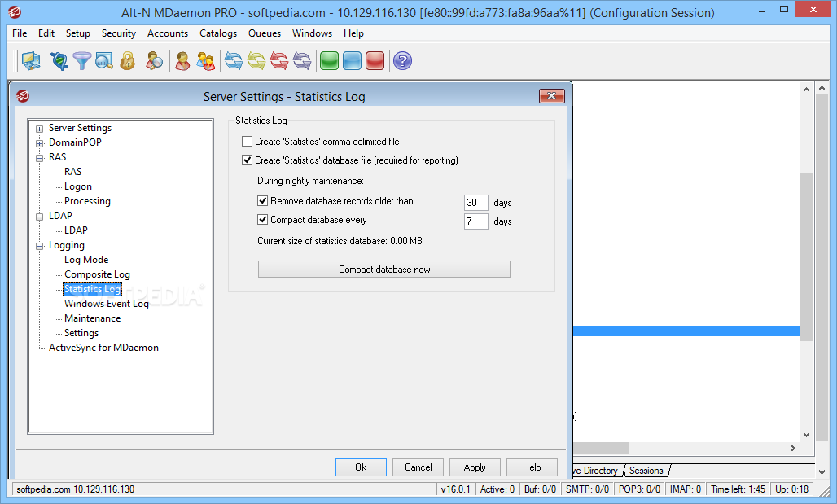Click the horizontal scrollbar right arrow
Viewport: 837px width, 504px height.
pos(793,448)
